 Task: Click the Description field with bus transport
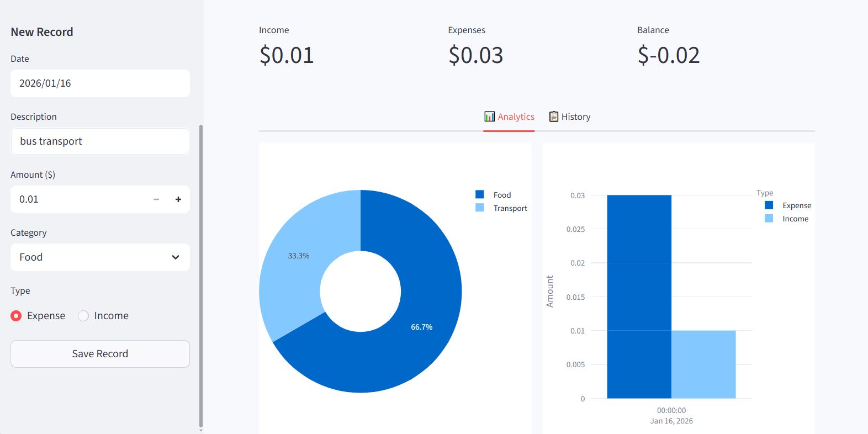click(x=100, y=141)
